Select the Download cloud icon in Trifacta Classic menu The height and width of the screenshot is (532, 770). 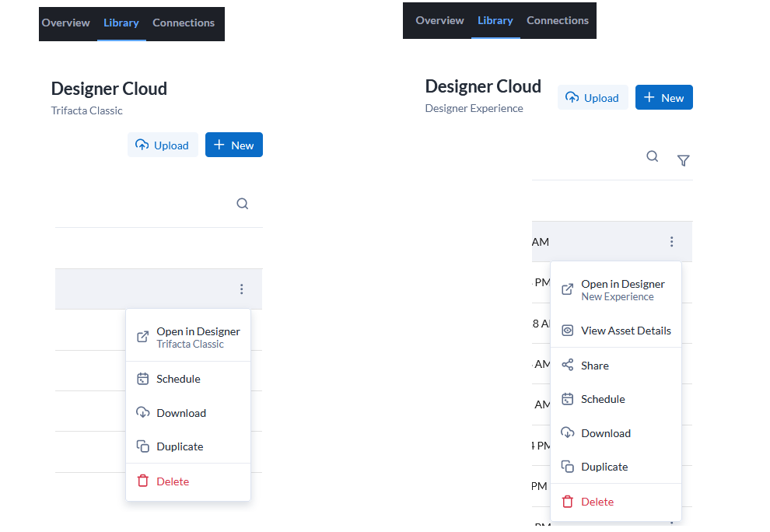point(144,413)
